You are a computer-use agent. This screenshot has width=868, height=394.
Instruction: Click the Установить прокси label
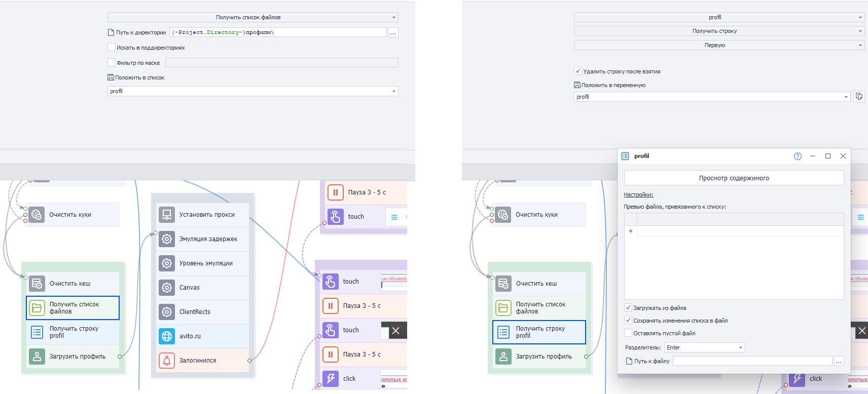point(207,215)
